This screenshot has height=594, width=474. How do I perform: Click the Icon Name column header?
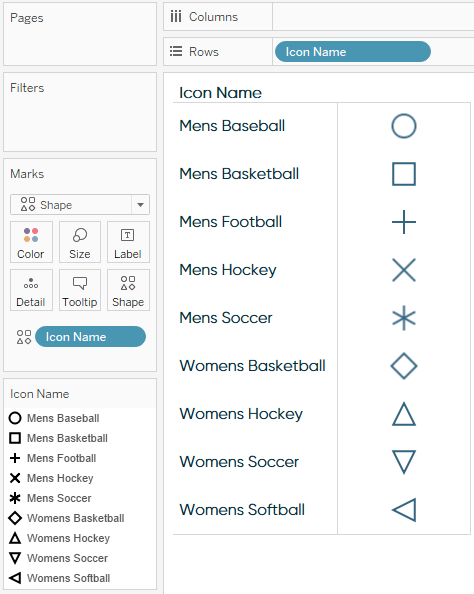click(x=220, y=93)
